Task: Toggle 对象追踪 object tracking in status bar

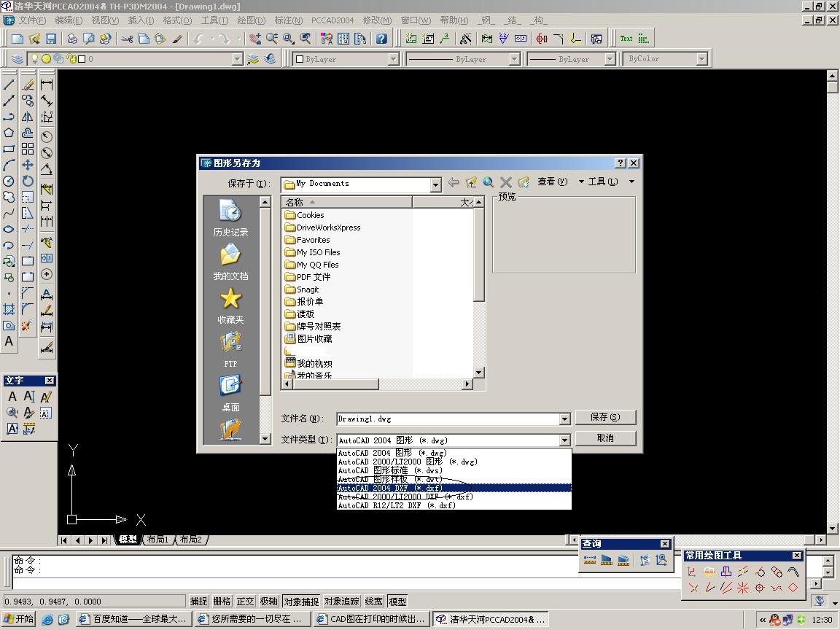Action: coord(342,602)
